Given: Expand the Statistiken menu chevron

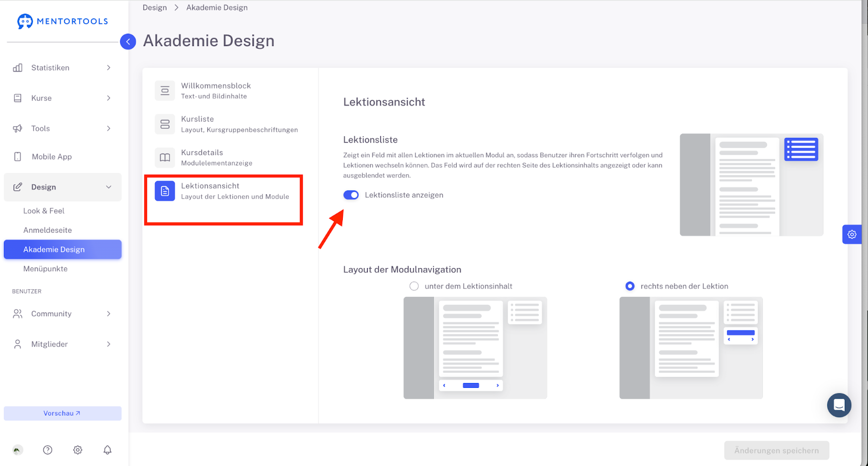Looking at the screenshot, I should coord(108,68).
